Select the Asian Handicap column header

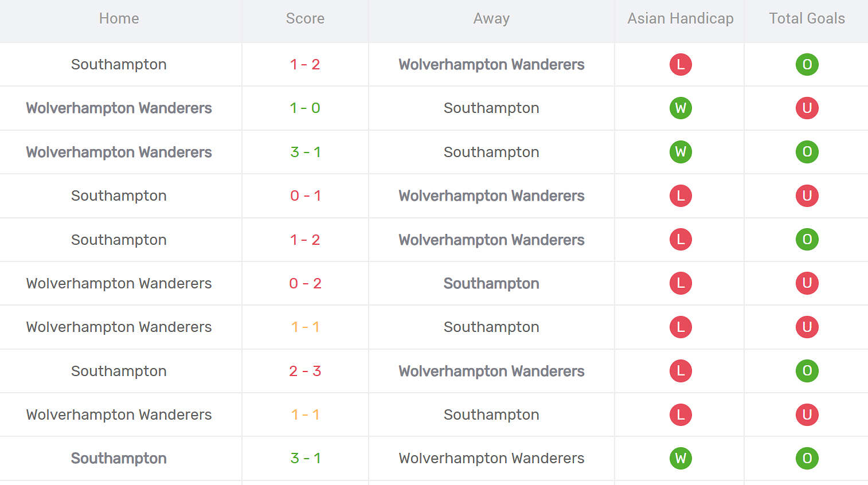tap(681, 19)
